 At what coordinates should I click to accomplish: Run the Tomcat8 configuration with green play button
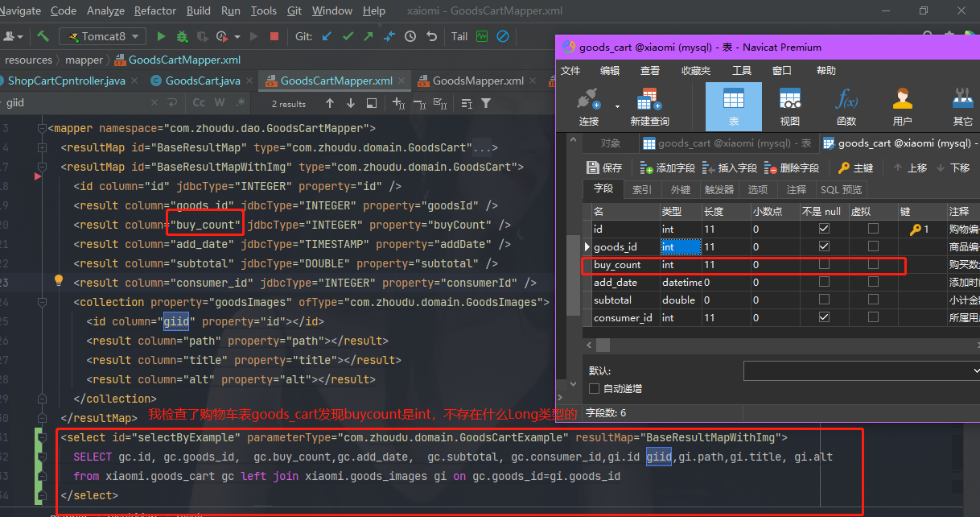click(161, 36)
